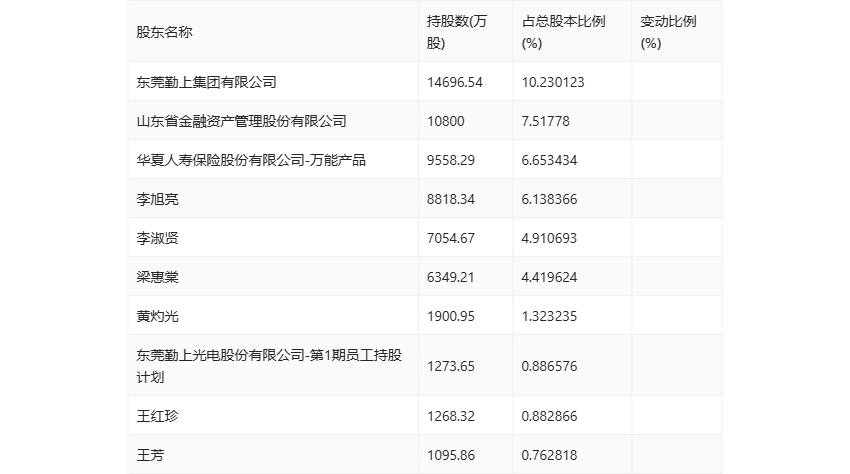Select shareholder 李淑贤
Screen dimensions: 850x474
pyautogui.click(x=157, y=238)
